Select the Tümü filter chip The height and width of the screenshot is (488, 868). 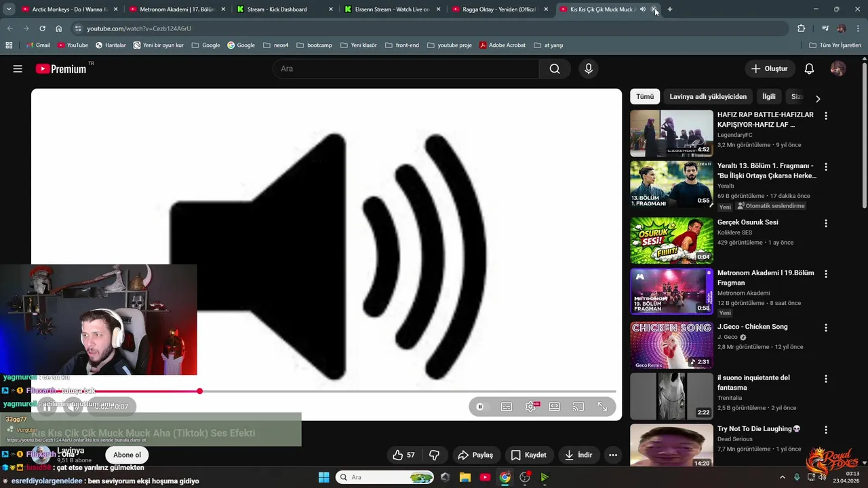pyautogui.click(x=645, y=97)
